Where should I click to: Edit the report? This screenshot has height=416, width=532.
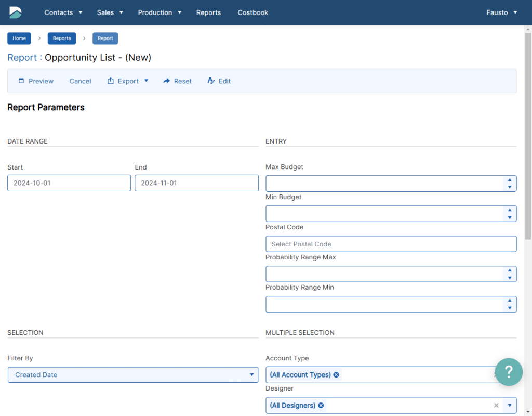tap(219, 81)
